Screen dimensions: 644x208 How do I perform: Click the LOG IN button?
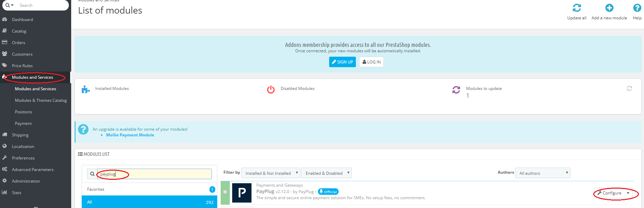371,62
